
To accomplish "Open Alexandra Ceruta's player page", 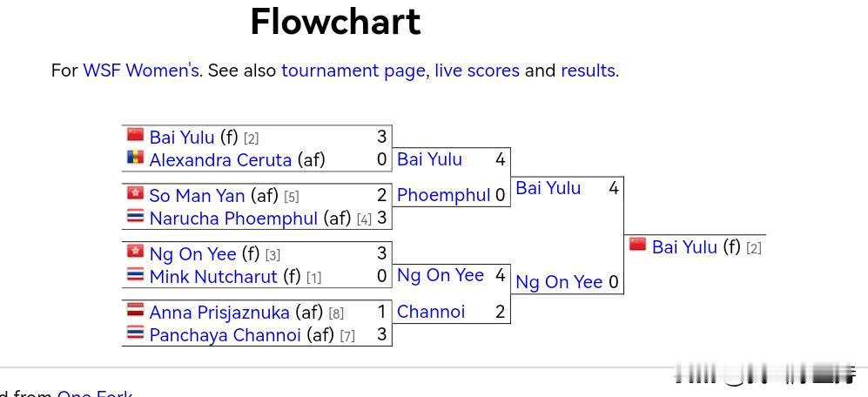I will [220, 160].
